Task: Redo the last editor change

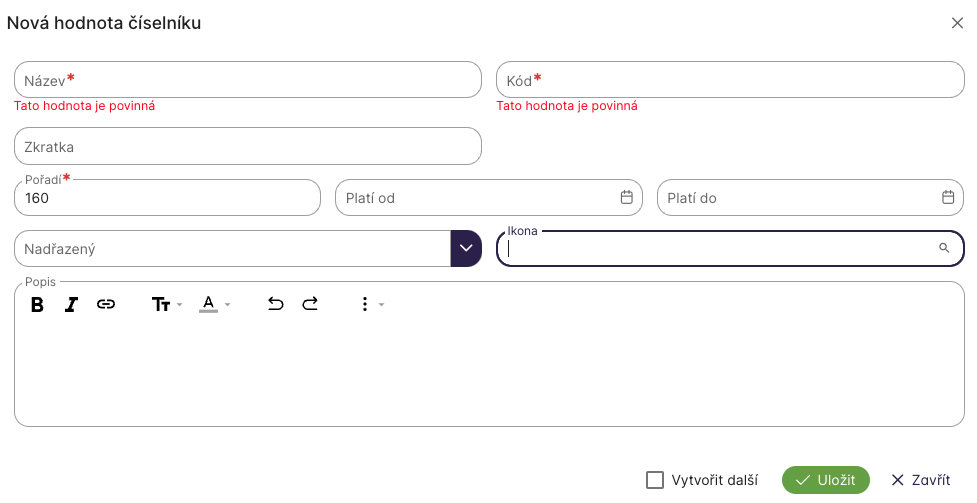Action: [310, 305]
